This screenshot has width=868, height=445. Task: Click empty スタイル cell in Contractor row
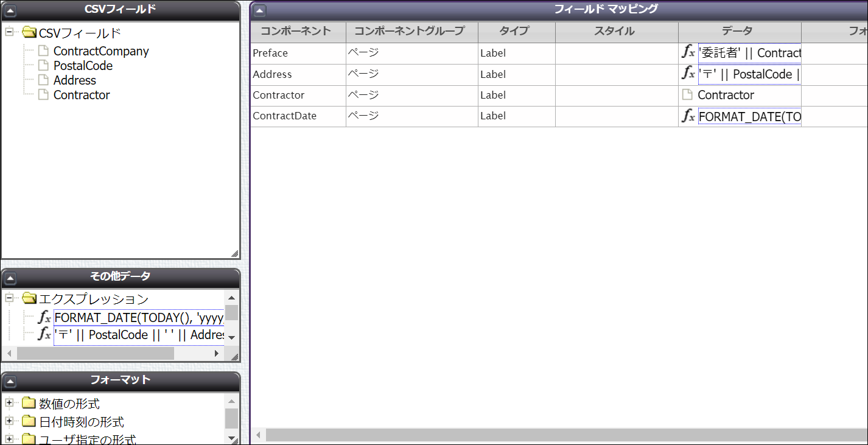[x=617, y=95]
